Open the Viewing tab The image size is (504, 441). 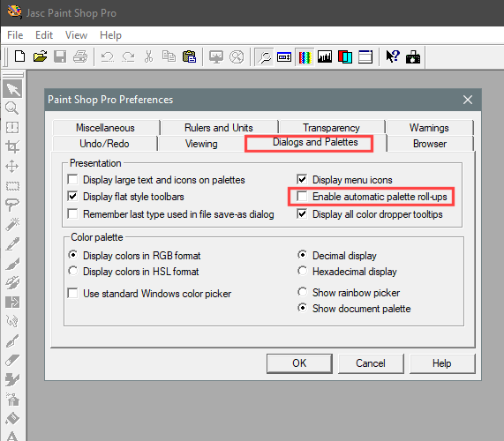201,144
